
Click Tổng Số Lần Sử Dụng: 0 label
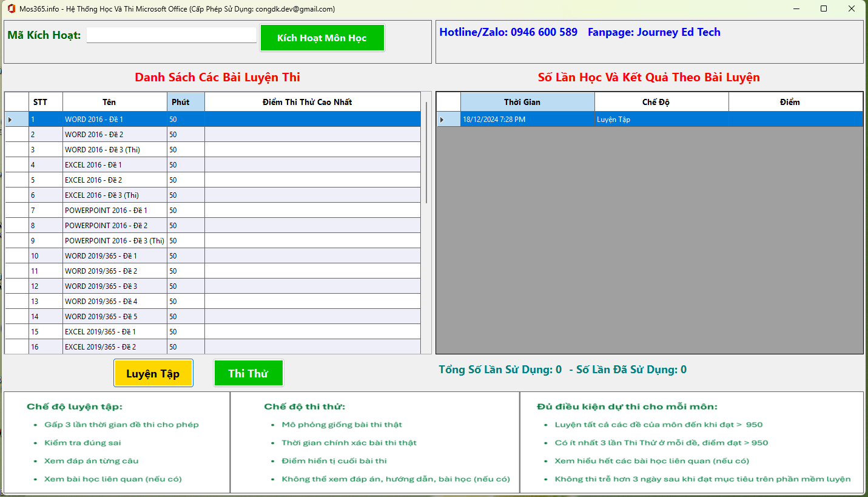(x=500, y=370)
